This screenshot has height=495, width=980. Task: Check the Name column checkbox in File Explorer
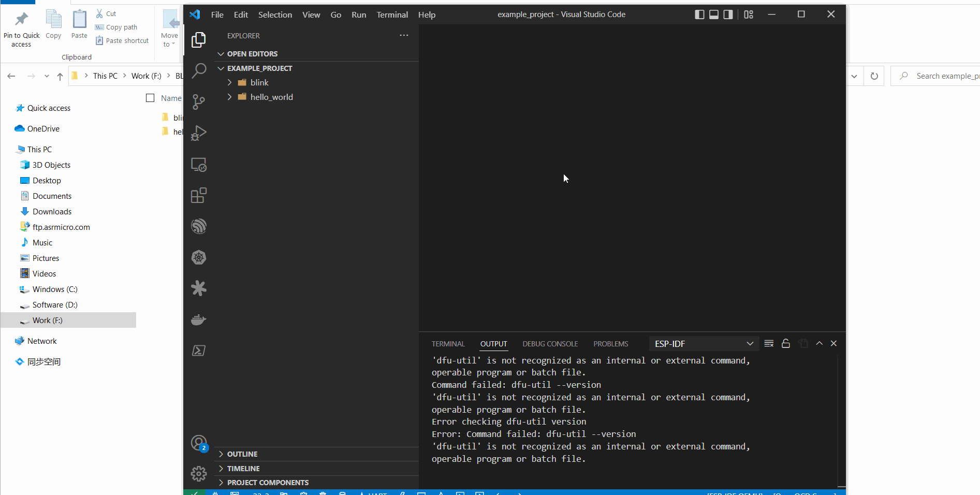150,98
